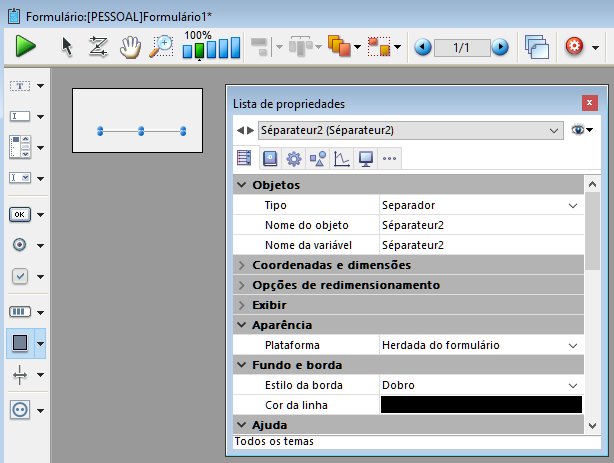Run the form with the green play button

(x=26, y=46)
